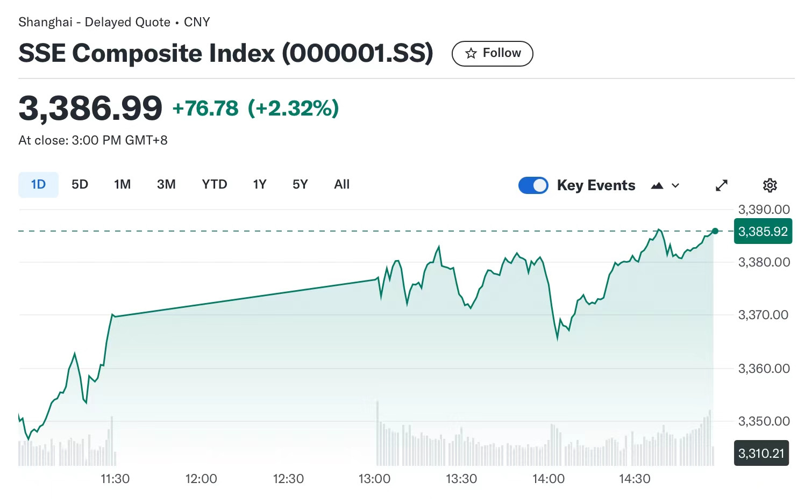The image size is (812, 504).
Task: Click the 14:00 time axis label
Action: point(549,479)
